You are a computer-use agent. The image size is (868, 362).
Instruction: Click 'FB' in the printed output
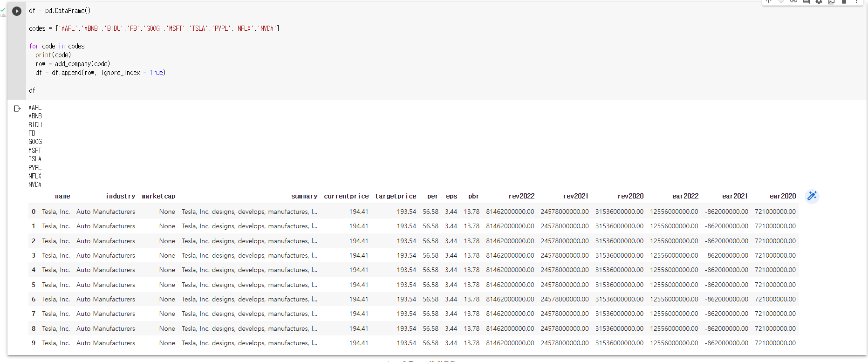32,133
